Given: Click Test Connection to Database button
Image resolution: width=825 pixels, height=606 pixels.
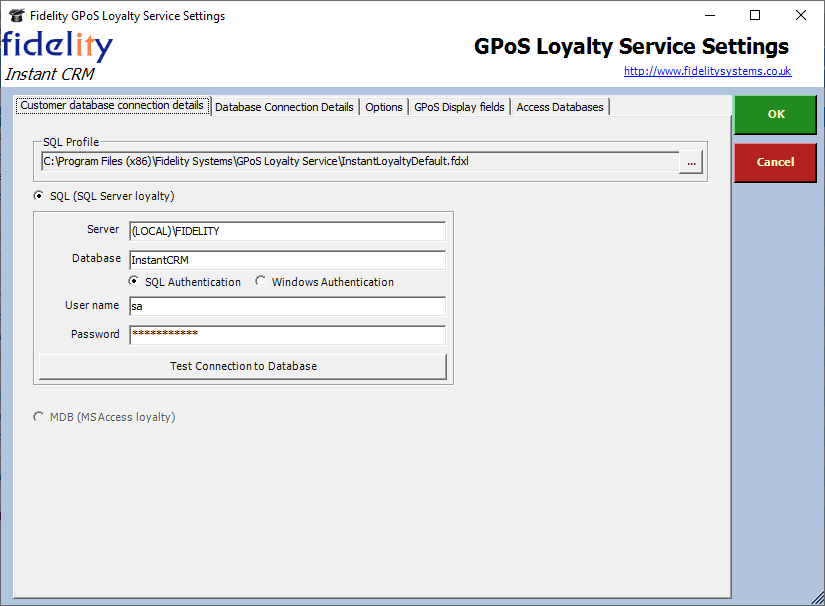Looking at the screenshot, I should (243, 366).
